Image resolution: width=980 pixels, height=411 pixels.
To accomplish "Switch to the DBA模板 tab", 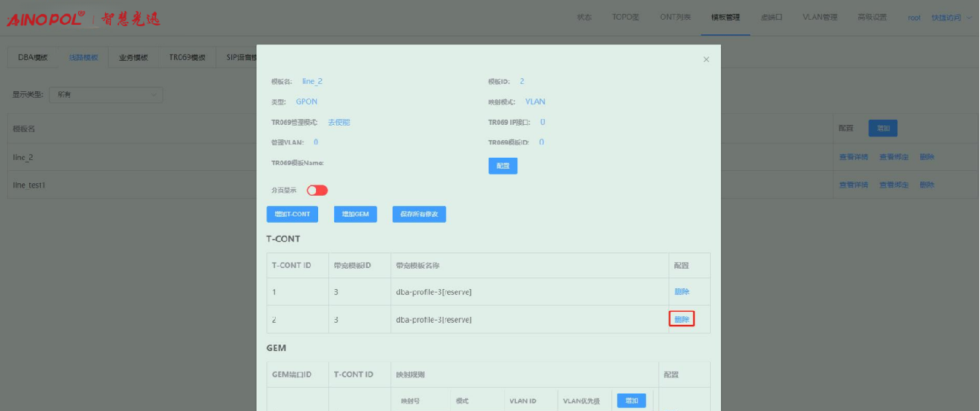I will (33, 58).
